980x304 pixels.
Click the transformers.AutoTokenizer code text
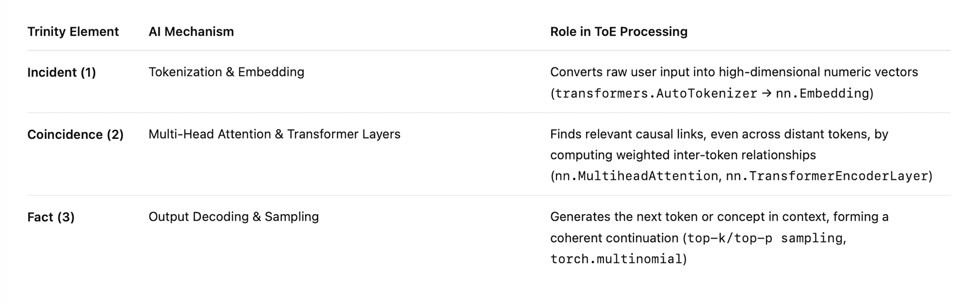(x=656, y=93)
